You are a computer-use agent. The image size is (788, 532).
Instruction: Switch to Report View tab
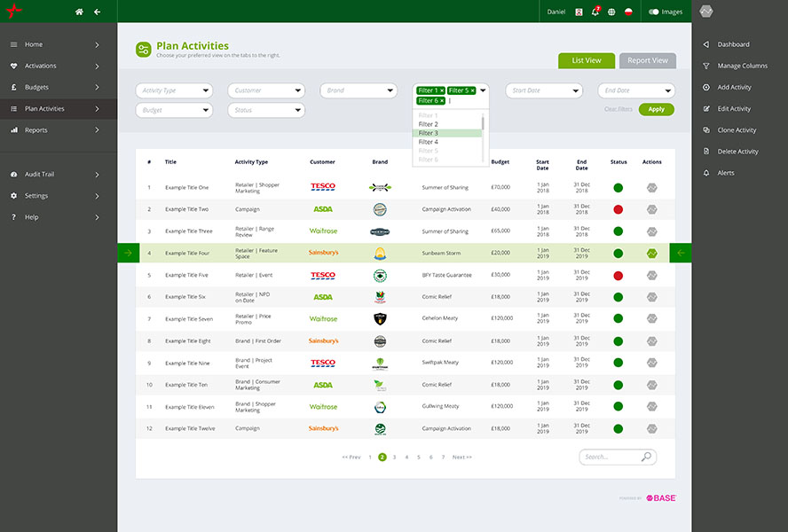click(647, 60)
